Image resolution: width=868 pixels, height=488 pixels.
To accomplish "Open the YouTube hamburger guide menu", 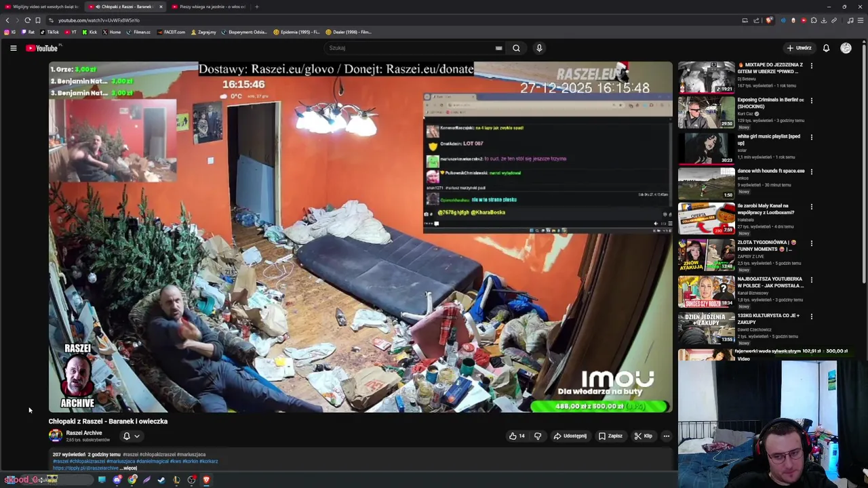I will pos(13,48).
